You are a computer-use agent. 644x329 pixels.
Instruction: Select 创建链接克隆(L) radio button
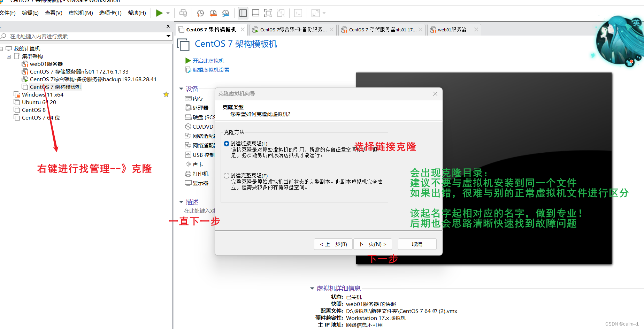click(x=227, y=144)
